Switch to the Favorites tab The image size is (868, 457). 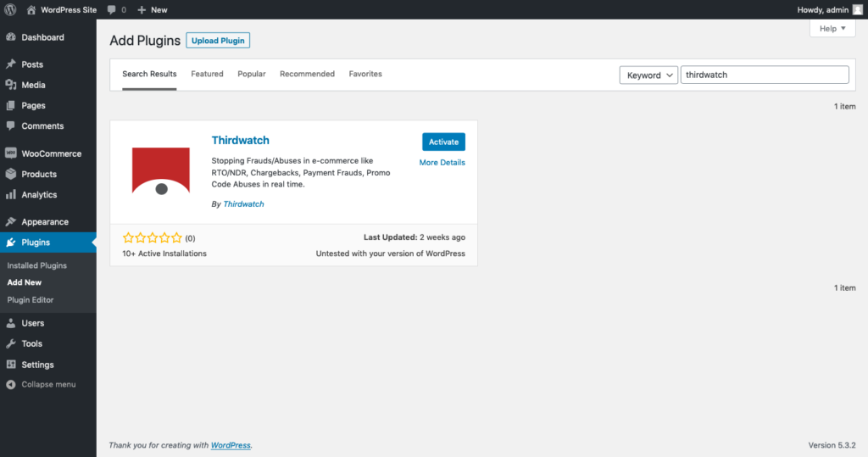(365, 74)
